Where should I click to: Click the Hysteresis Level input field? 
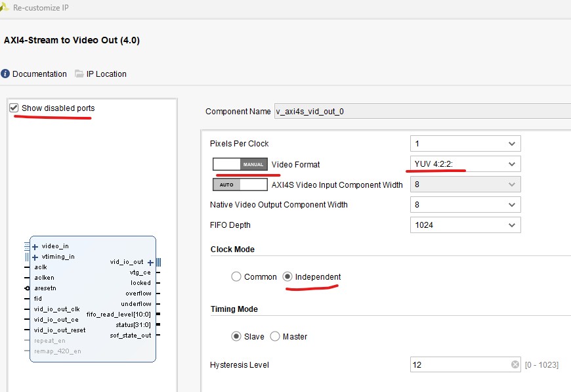tap(459, 365)
